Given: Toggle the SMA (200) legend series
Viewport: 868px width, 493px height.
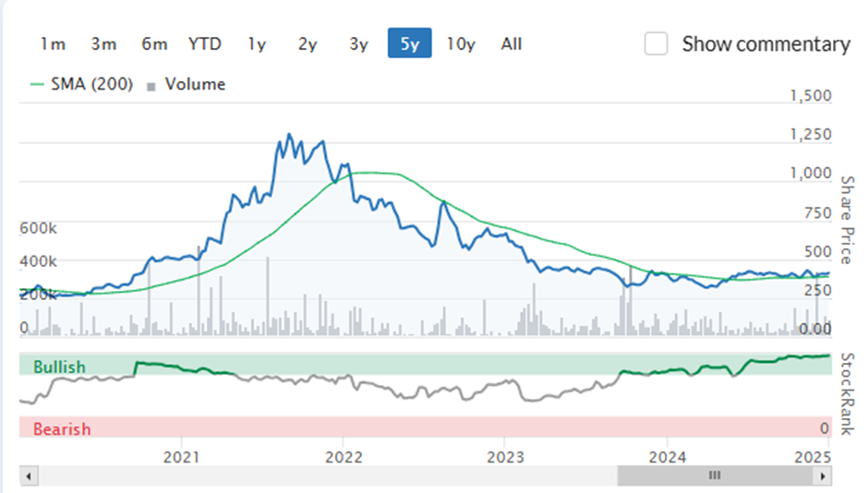Looking at the screenshot, I should click(81, 84).
